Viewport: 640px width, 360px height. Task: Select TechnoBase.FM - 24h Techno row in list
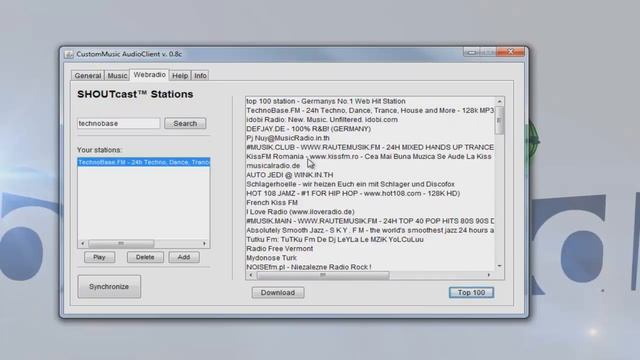coord(370,111)
